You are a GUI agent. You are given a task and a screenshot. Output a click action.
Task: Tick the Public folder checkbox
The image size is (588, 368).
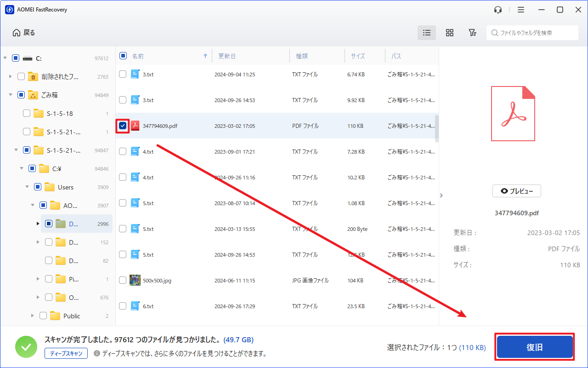(43, 316)
